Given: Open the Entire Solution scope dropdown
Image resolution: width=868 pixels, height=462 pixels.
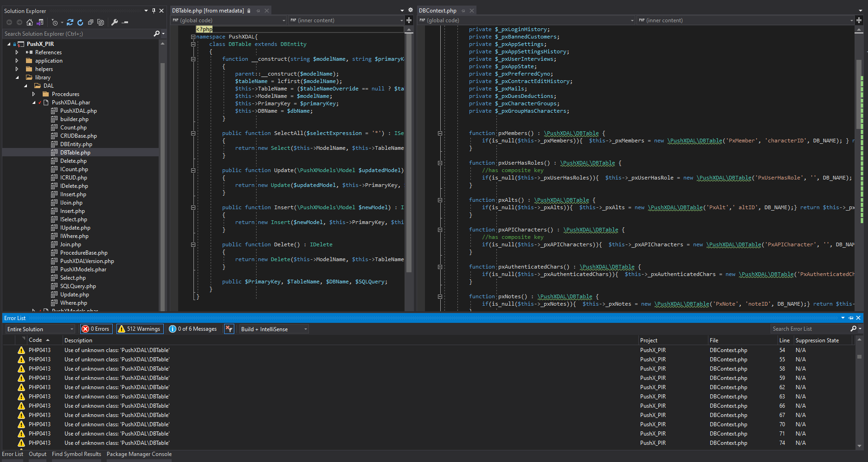Looking at the screenshot, I should click(40, 329).
